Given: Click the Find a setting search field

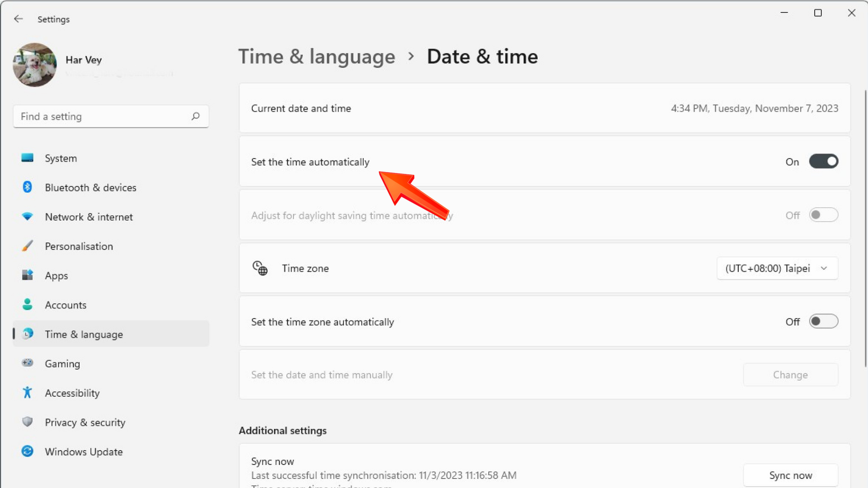Looking at the screenshot, I should pos(111,116).
